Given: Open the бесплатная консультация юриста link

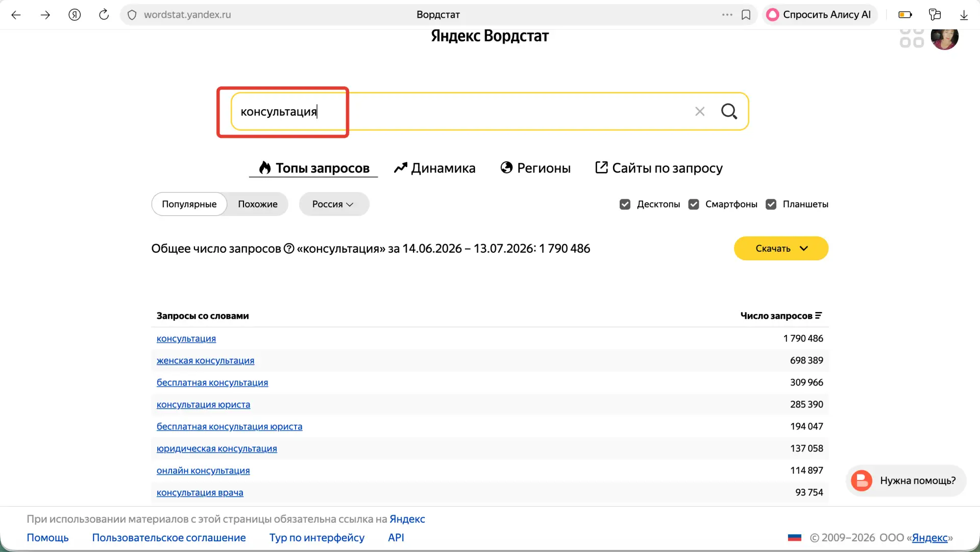Looking at the screenshot, I should point(229,426).
